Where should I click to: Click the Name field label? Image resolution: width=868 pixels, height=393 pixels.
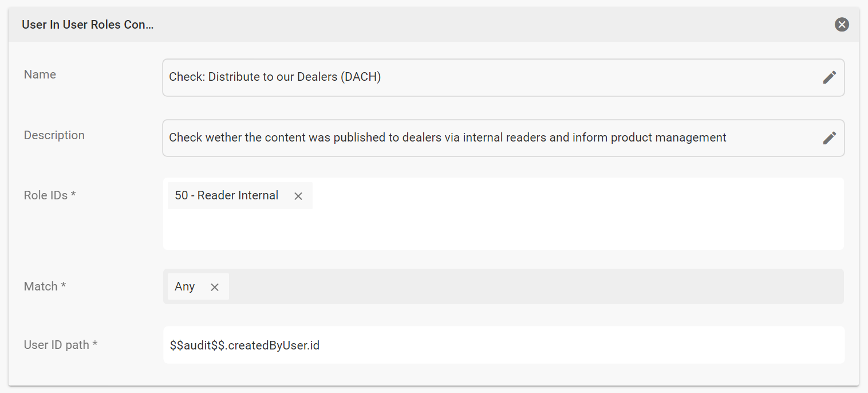40,74
